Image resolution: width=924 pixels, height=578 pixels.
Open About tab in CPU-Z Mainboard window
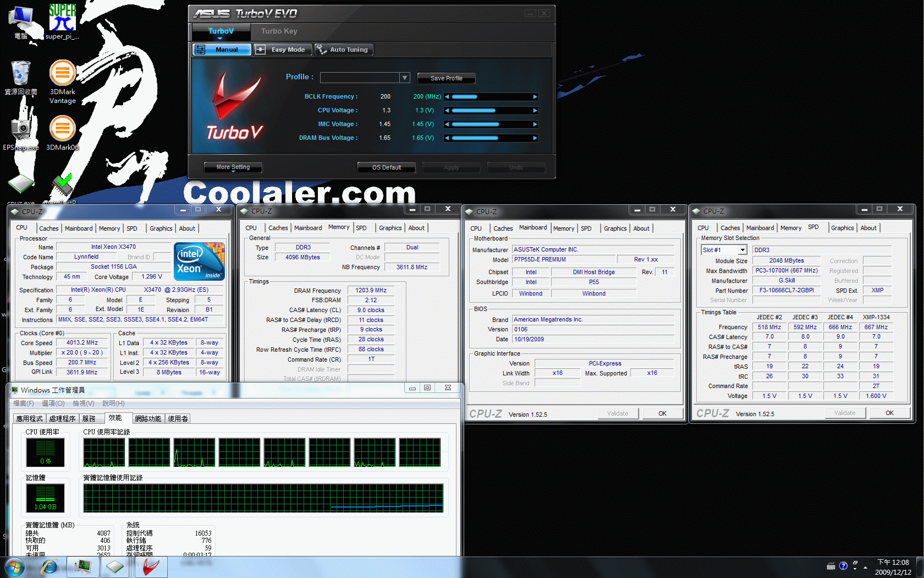pyautogui.click(x=641, y=228)
